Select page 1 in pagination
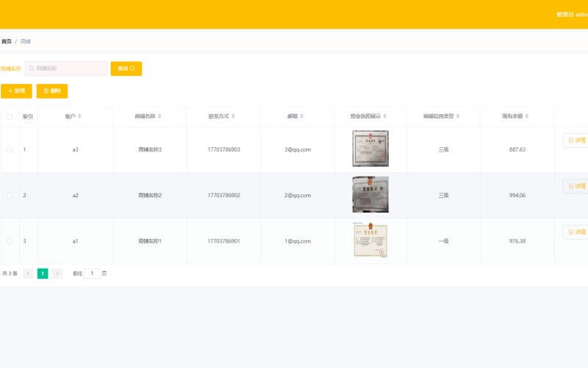Image resolution: width=588 pixels, height=368 pixels. tap(43, 273)
